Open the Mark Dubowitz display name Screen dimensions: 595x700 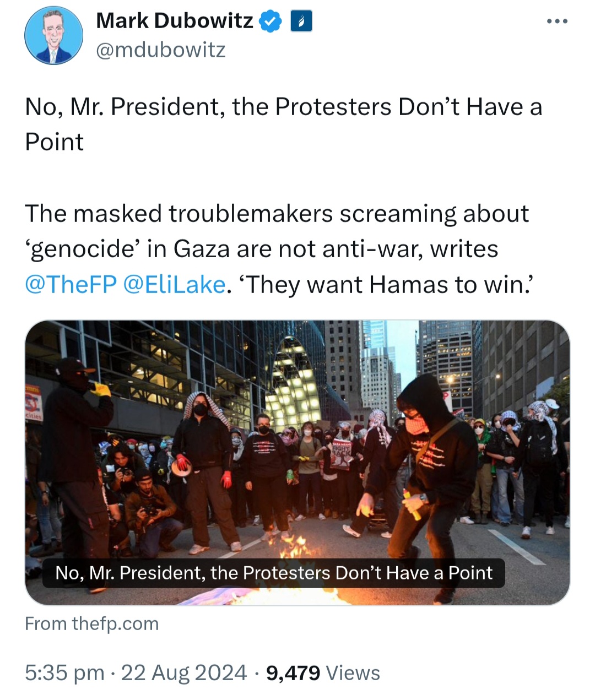click(x=174, y=21)
